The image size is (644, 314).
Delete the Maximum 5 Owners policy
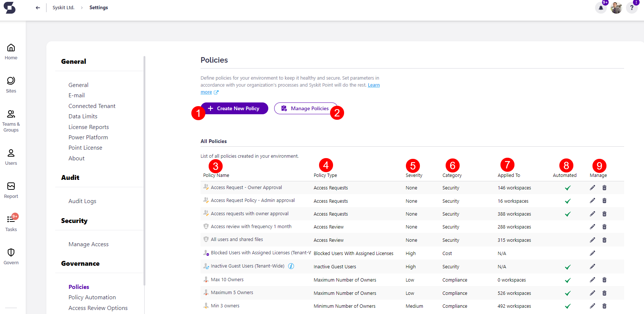pyautogui.click(x=604, y=293)
